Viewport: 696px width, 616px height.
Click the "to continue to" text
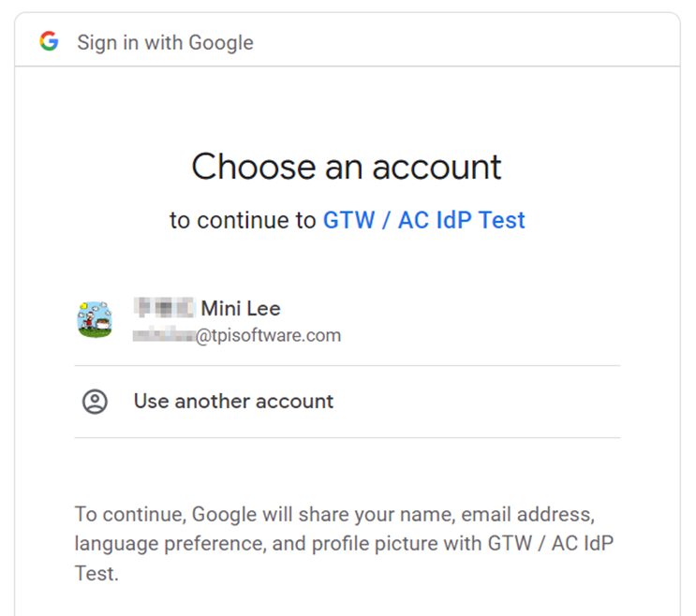(243, 221)
